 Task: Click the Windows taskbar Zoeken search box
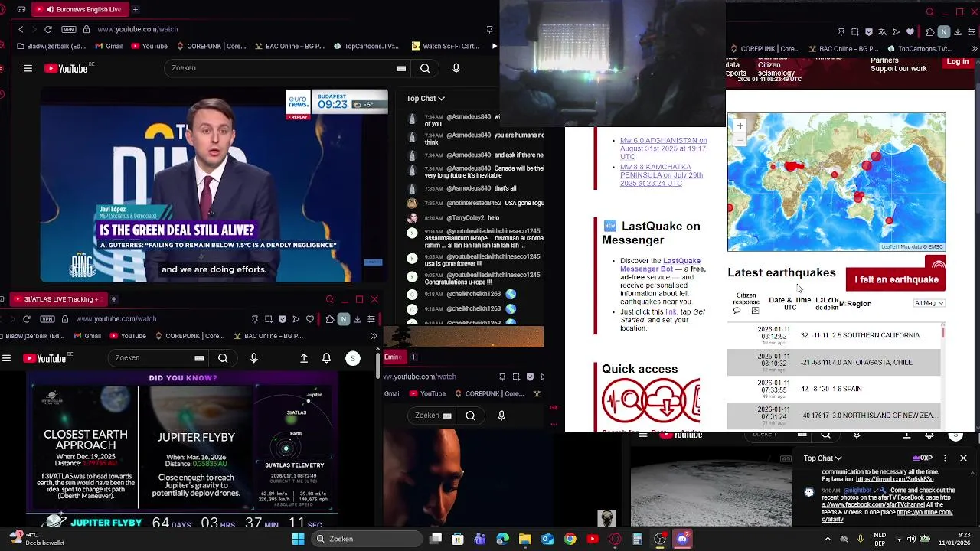pos(366,539)
